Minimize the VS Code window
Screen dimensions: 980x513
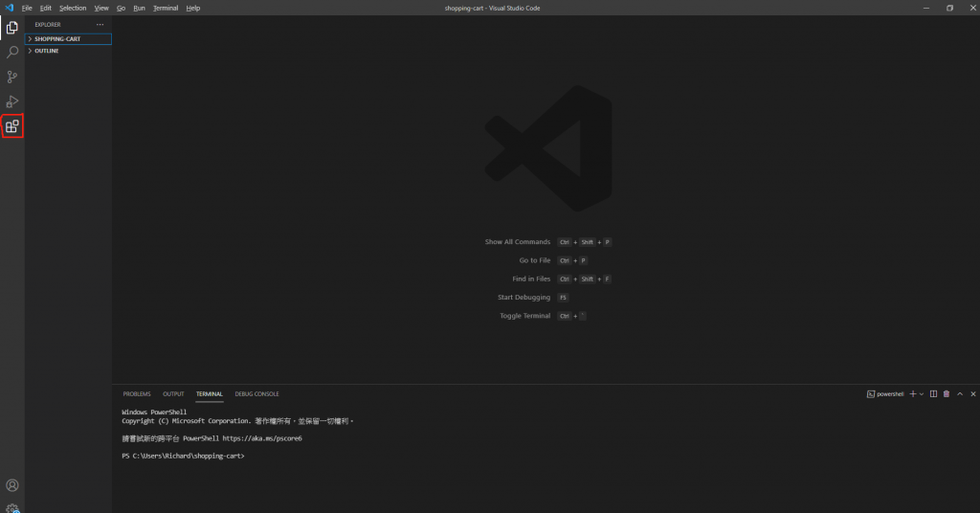pyautogui.click(x=926, y=8)
